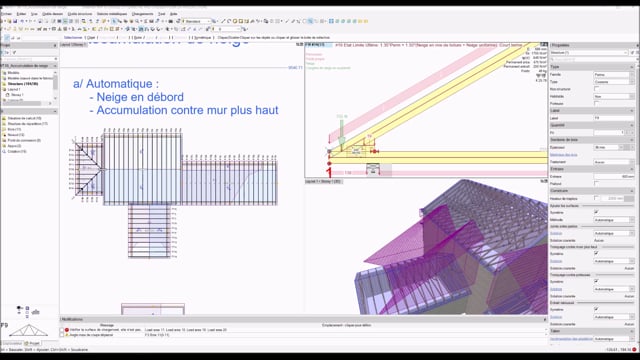This screenshot has height=360, width=640.
Task: Open the Type dropdown showing Courante
Action: click(x=614, y=82)
